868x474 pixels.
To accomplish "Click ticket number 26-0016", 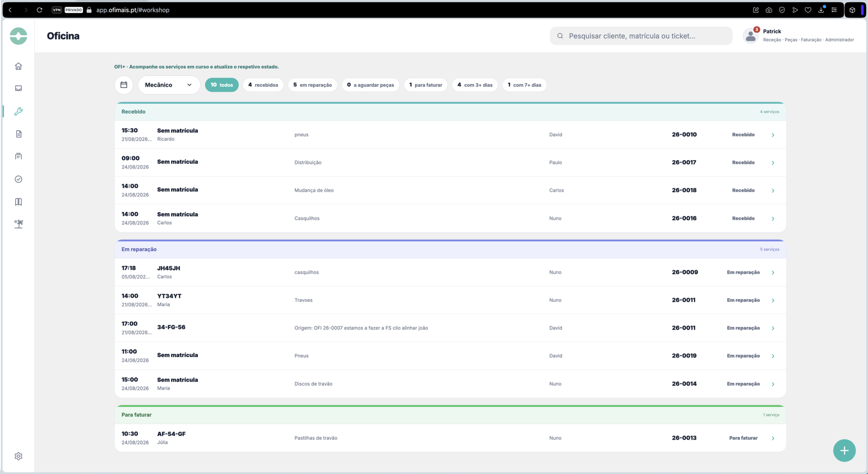I will (684, 218).
